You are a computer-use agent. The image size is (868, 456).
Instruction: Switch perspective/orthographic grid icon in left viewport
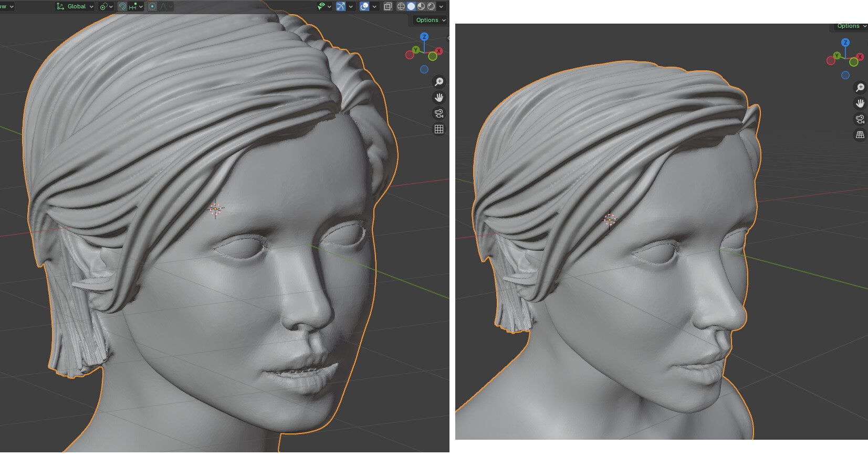pos(439,129)
